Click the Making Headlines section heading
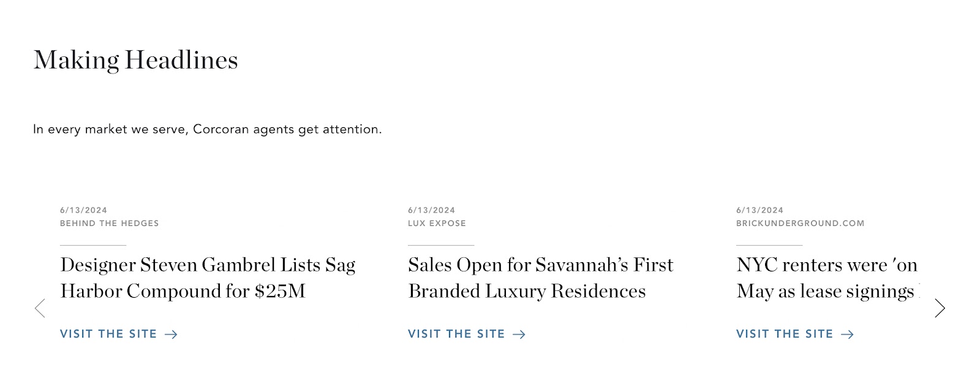The width and height of the screenshot is (980, 389). (x=135, y=60)
